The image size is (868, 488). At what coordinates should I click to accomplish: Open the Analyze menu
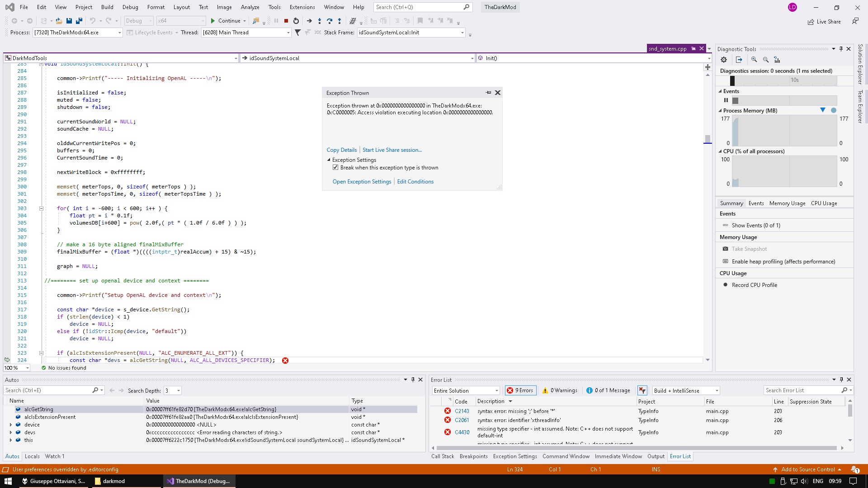point(250,7)
